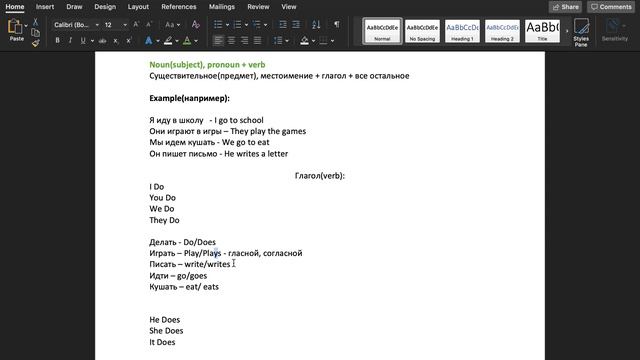Switch to the View tab
This screenshot has width=640, height=360.
click(x=289, y=7)
